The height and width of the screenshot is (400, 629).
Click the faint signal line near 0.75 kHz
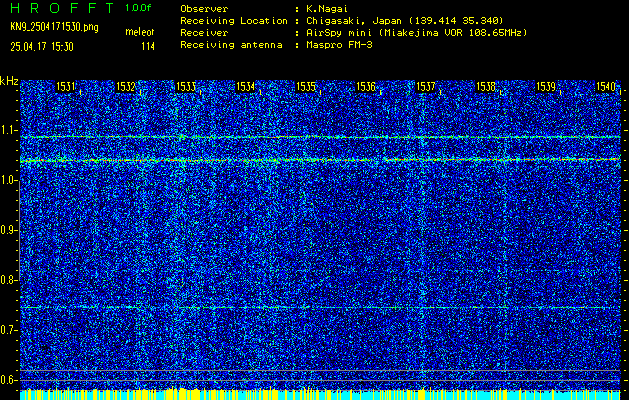320,308
